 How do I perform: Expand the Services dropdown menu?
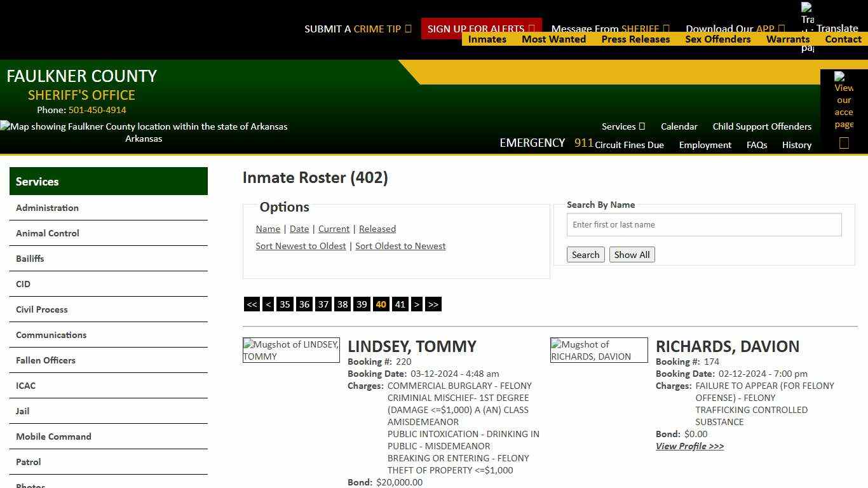pyautogui.click(x=623, y=126)
